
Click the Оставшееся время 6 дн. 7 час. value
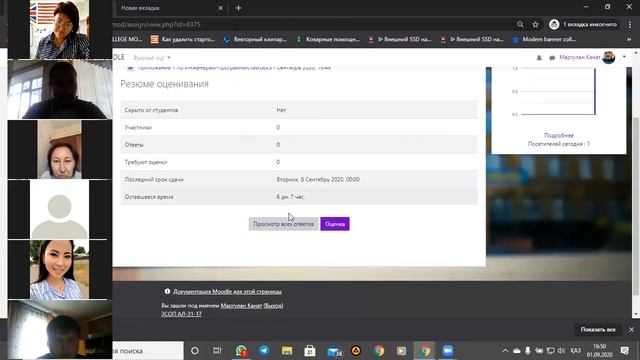pyautogui.click(x=291, y=197)
